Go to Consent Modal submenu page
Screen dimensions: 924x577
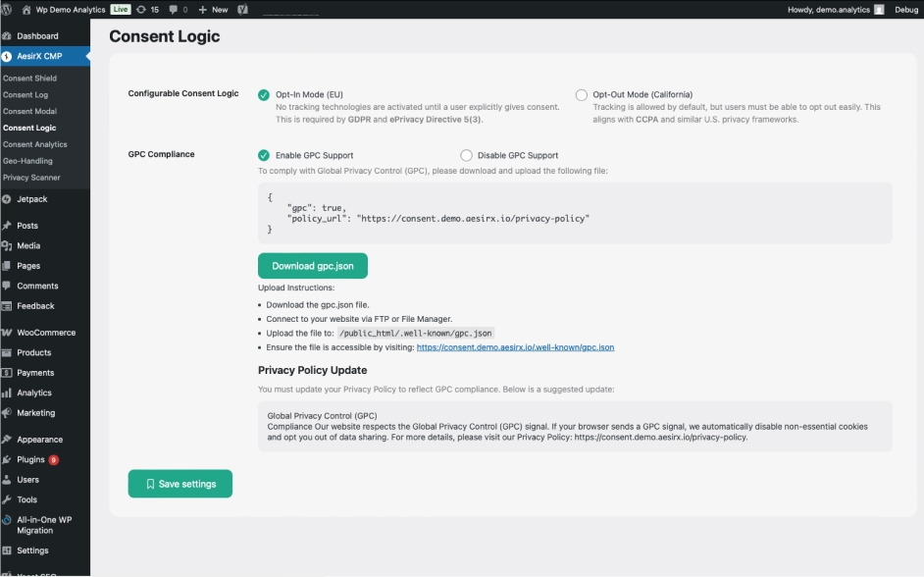(30, 112)
